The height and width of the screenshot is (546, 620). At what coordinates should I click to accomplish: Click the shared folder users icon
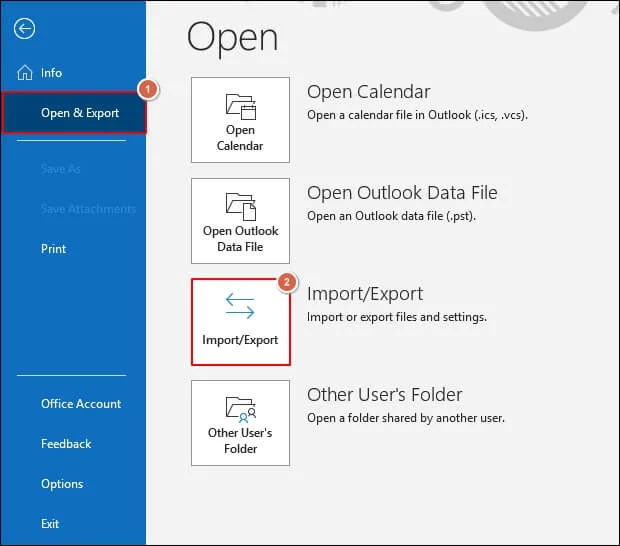tap(241, 410)
